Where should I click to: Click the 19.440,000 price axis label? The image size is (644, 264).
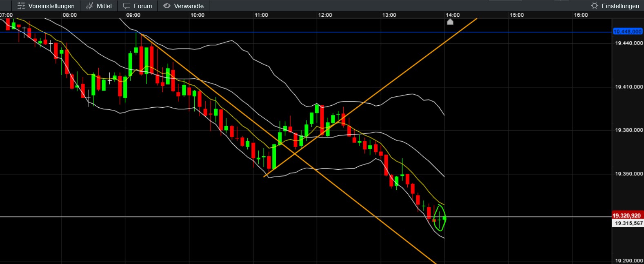point(629,43)
